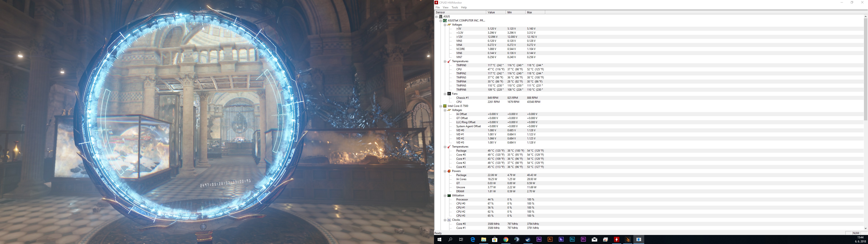Image resolution: width=868 pixels, height=244 pixels.
Task: Open Adobe Photoshop from taskbar
Action: (572, 239)
